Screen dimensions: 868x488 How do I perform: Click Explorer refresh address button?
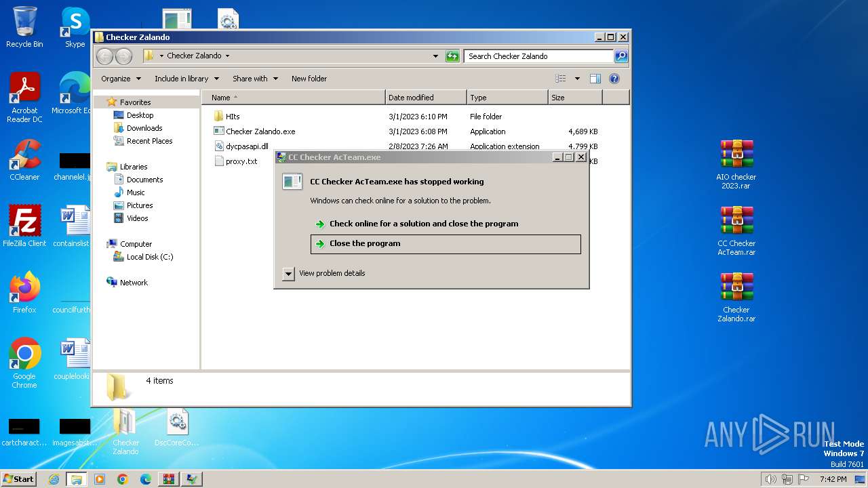click(452, 56)
